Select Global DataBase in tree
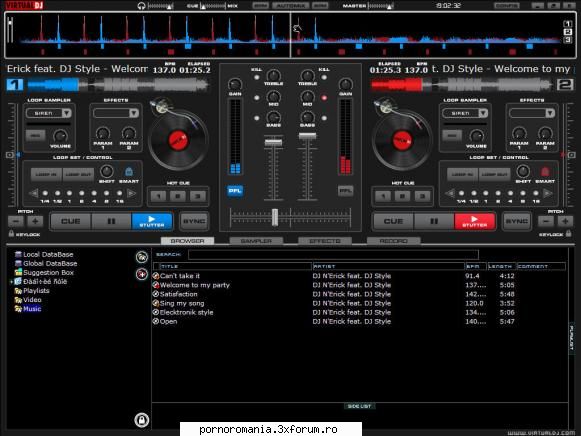Image resolution: width=581 pixels, height=436 pixels. pos(50,263)
